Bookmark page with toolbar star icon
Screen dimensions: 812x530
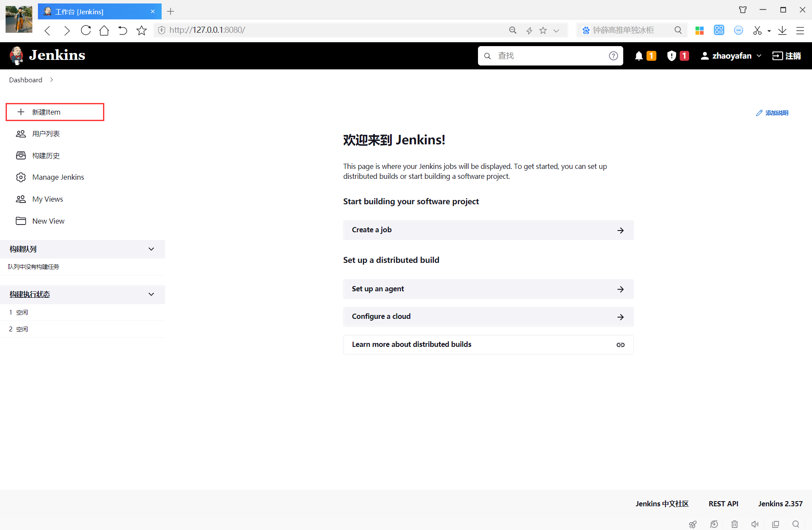[x=141, y=30]
